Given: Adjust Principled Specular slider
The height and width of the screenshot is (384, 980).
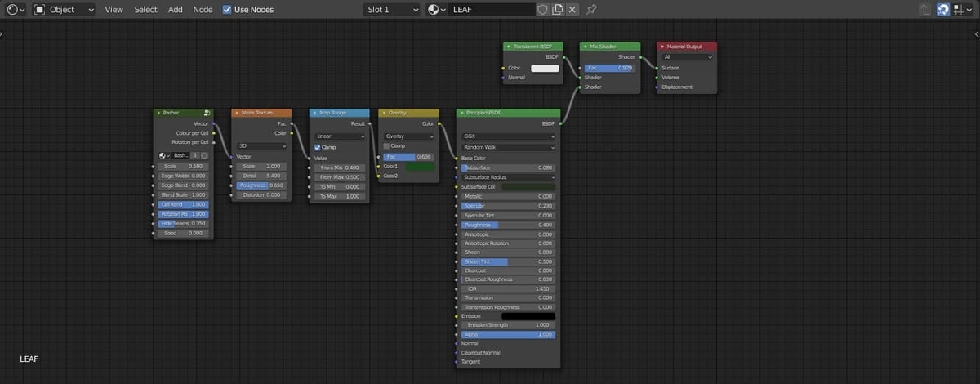Looking at the screenshot, I should tap(508, 206).
